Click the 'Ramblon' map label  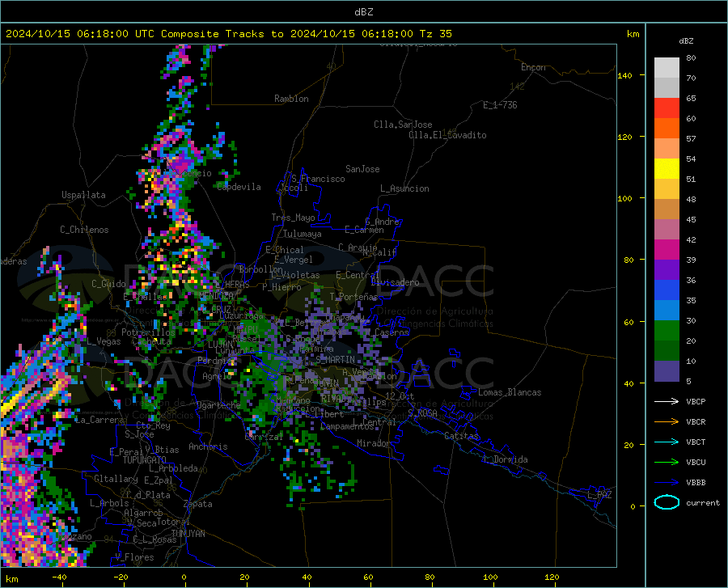coord(291,99)
